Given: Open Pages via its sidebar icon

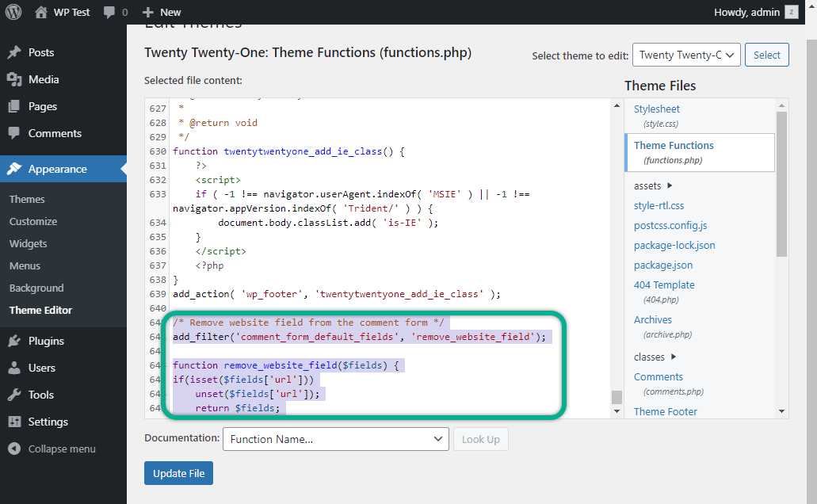Looking at the screenshot, I should 13,105.
